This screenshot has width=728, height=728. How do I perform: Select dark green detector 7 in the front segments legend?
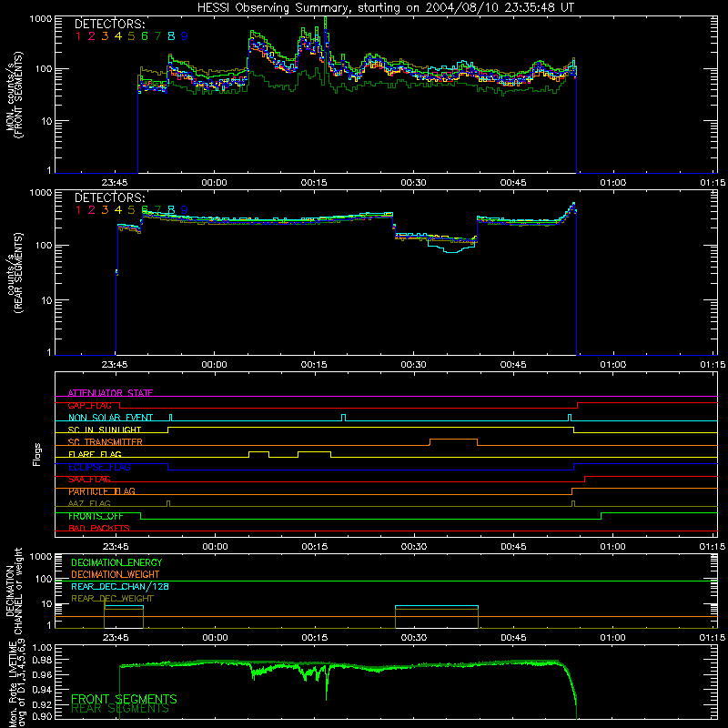coord(157,36)
